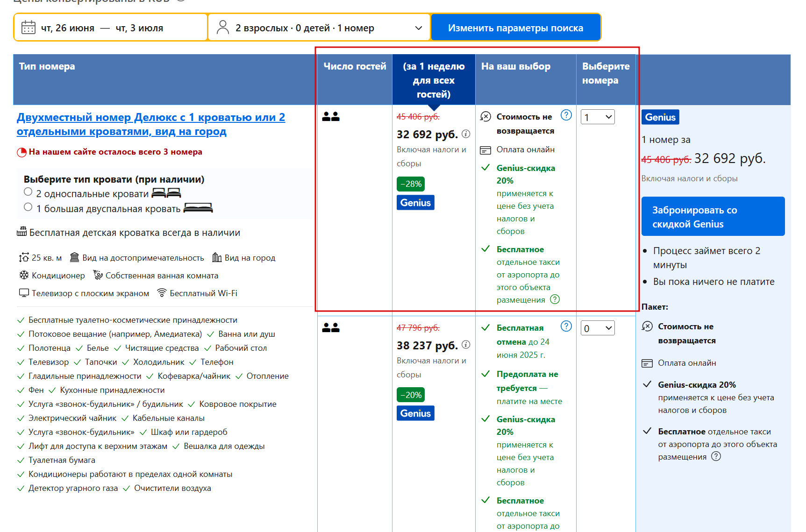
Task: Click the air conditioner snowflake icon
Action: pyautogui.click(x=24, y=275)
